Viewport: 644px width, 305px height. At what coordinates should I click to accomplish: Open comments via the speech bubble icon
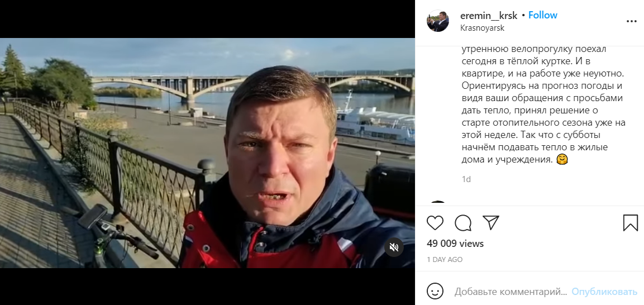463,223
